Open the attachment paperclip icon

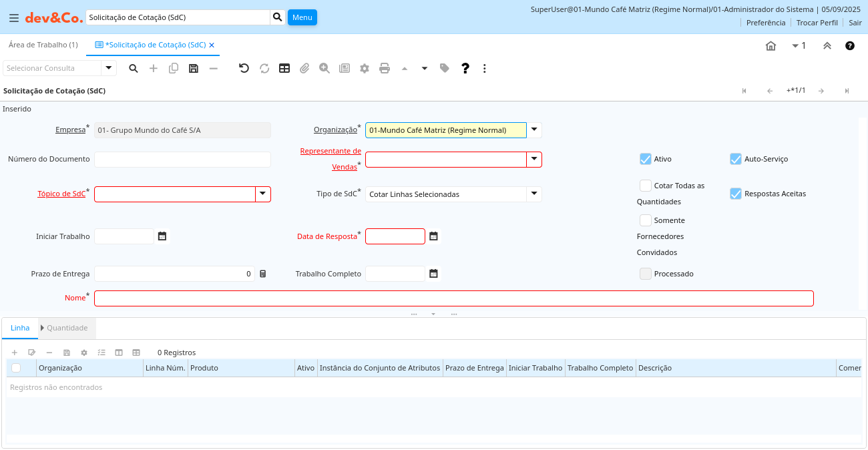(304, 68)
